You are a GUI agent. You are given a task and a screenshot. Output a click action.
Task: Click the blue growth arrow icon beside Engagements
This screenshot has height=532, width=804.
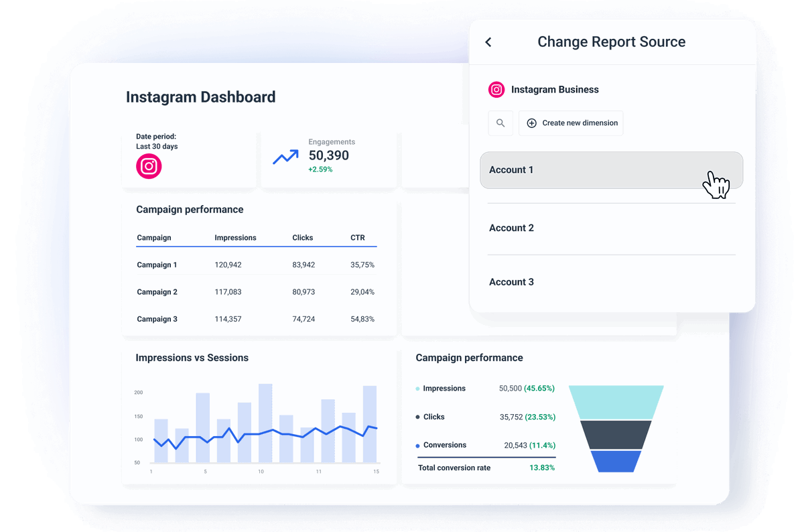(285, 155)
